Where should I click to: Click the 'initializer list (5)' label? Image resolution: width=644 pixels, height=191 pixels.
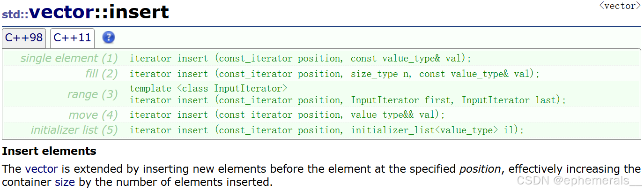[74, 130]
